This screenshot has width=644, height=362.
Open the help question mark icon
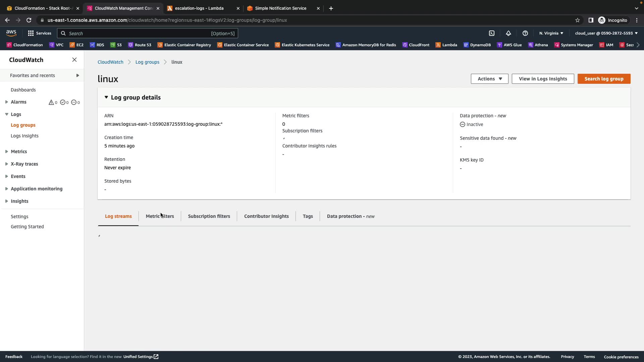pos(525,33)
